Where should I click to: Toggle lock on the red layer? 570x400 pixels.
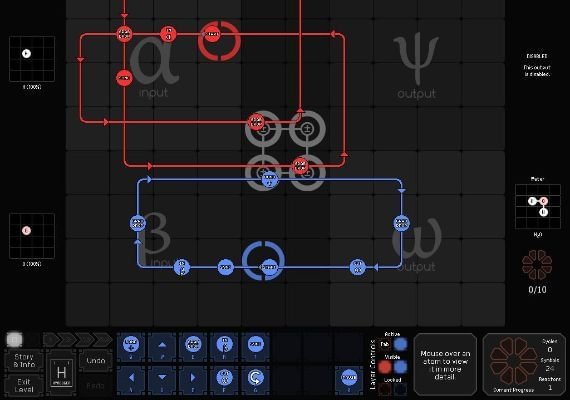(x=385, y=389)
